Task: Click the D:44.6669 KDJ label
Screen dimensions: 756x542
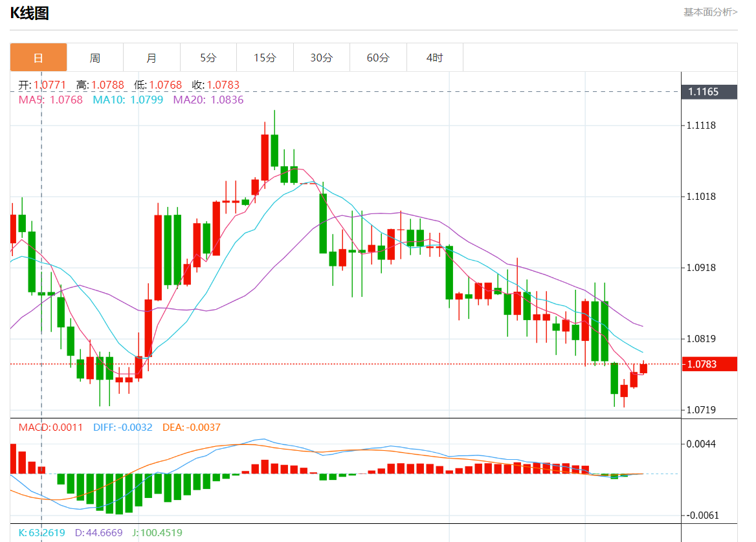Action: (98, 533)
